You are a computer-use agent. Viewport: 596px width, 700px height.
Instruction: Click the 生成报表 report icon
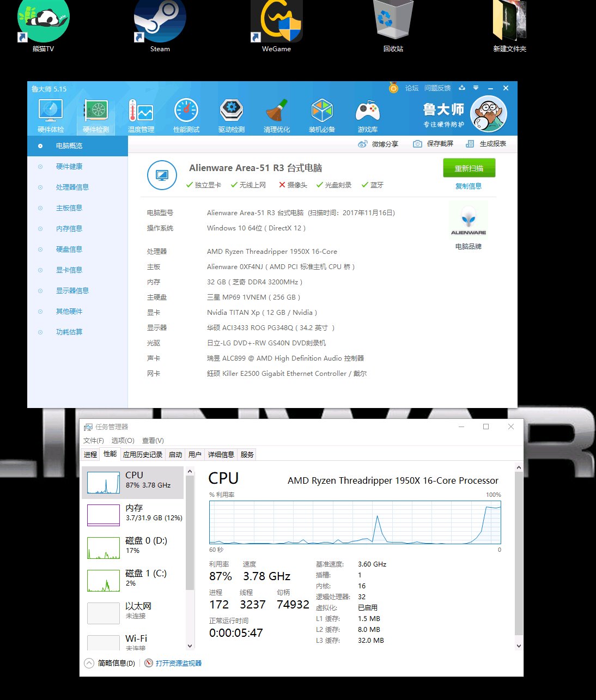[x=470, y=144]
